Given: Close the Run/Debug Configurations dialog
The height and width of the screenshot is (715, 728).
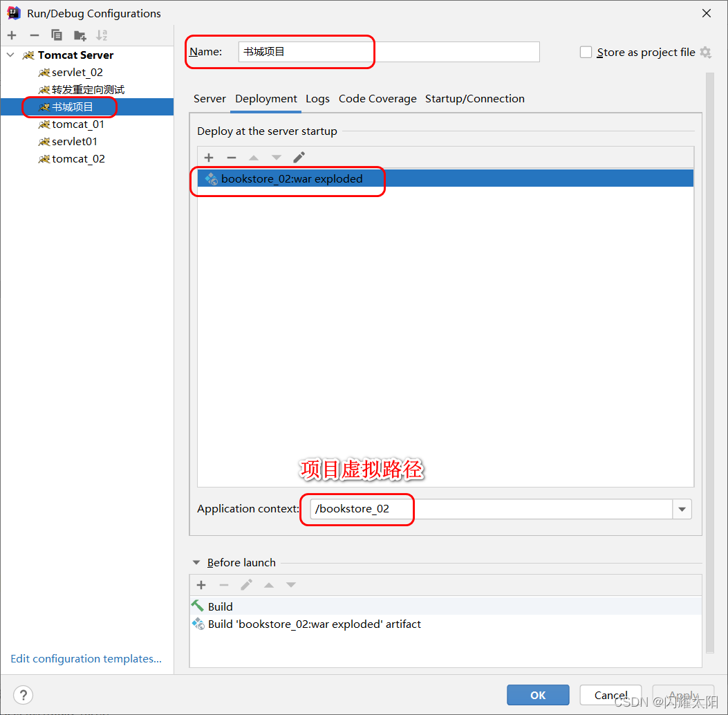Looking at the screenshot, I should click(x=706, y=13).
